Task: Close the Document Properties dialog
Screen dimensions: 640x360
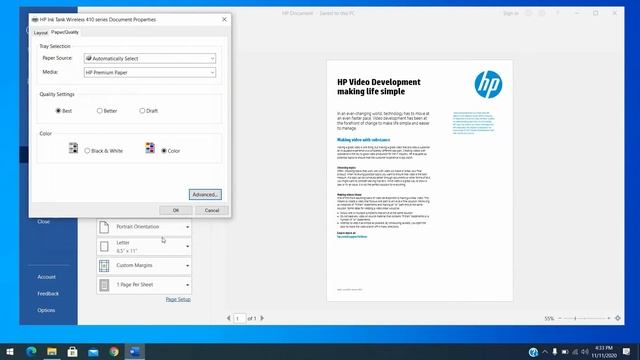Action: (x=224, y=19)
